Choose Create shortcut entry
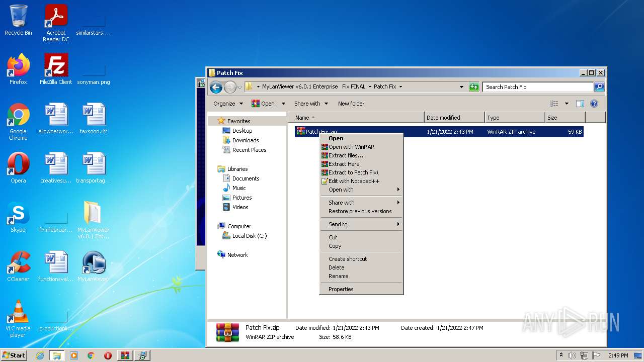This screenshot has height=362, width=644. [361, 259]
